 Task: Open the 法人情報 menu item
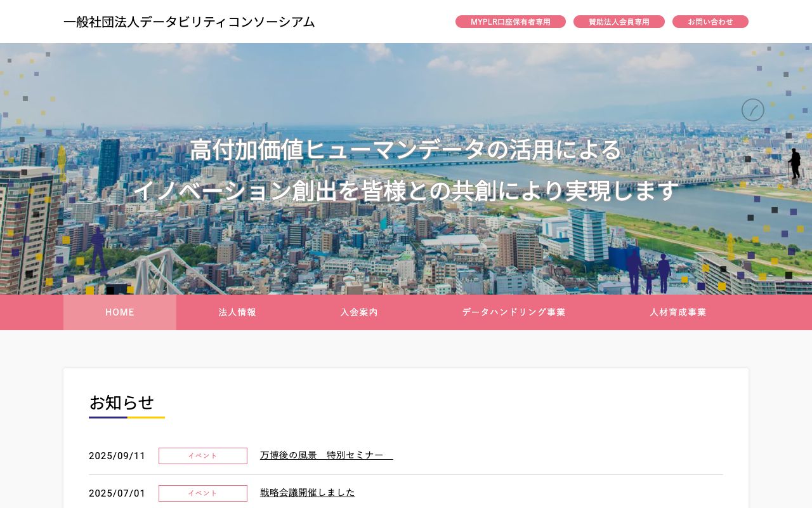237,312
